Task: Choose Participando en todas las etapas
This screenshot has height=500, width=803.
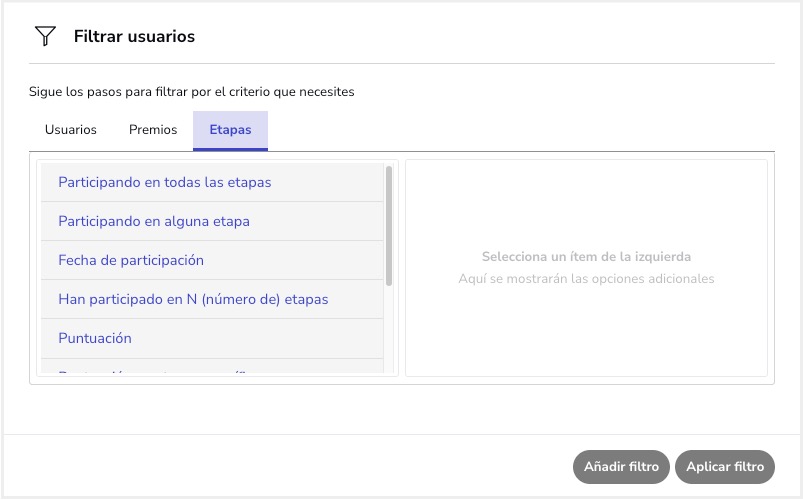Action: pyautogui.click(x=212, y=182)
